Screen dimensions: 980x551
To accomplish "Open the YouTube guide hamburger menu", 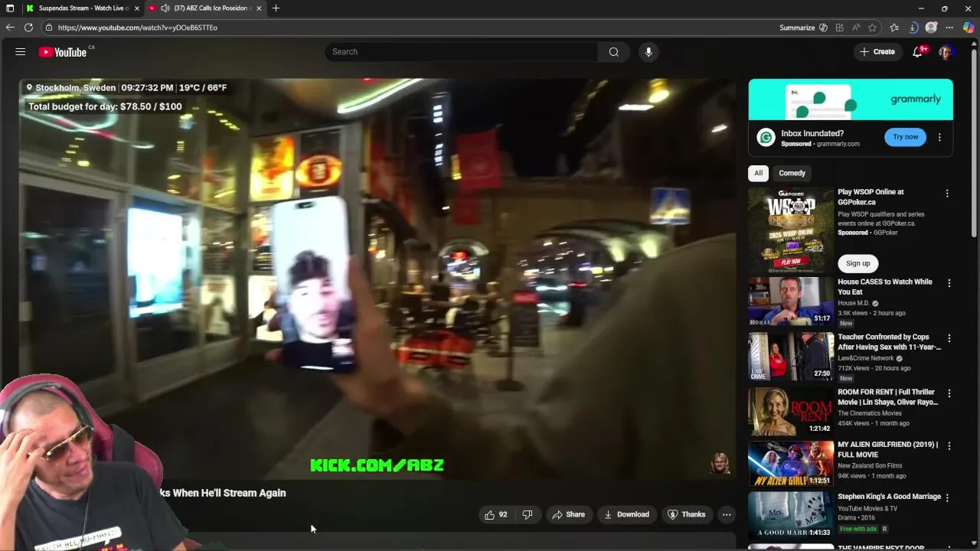I will (21, 52).
